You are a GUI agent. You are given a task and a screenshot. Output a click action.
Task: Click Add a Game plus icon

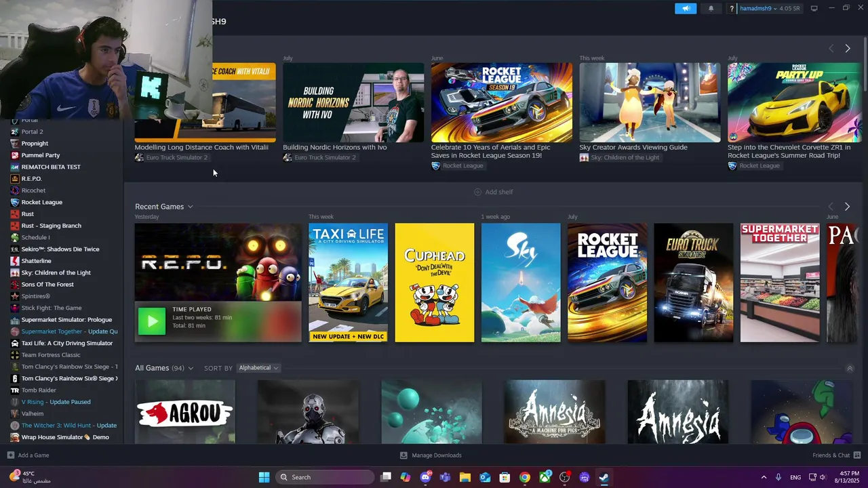click(10, 455)
